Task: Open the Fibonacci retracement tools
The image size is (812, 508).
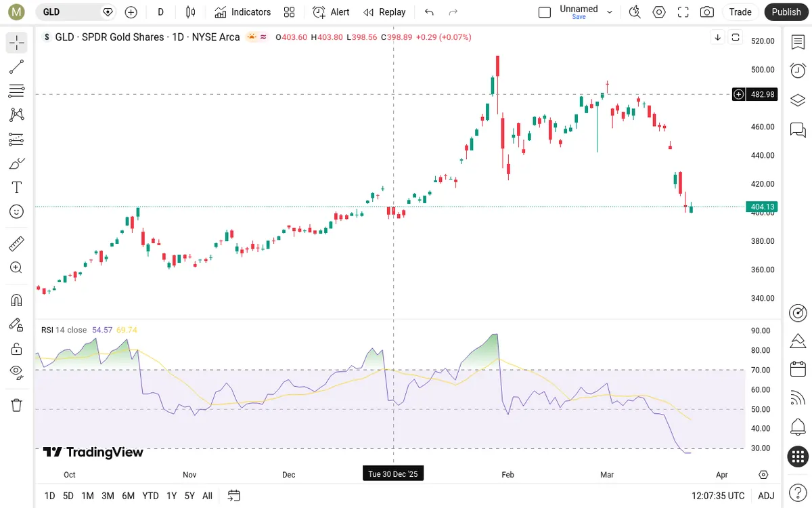Action: click(17, 91)
